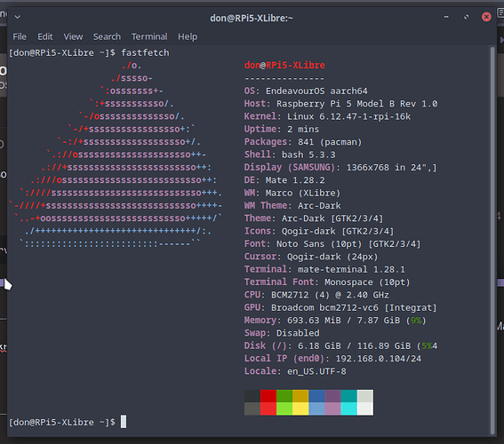
Task: Click disk value '6.18 GiB / 116.89 GiB'
Action: tap(354, 345)
